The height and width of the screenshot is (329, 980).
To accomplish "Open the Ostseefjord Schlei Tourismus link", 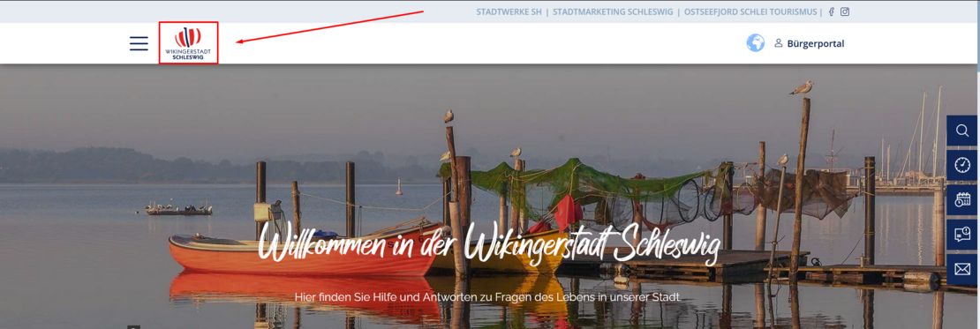I will click(750, 11).
